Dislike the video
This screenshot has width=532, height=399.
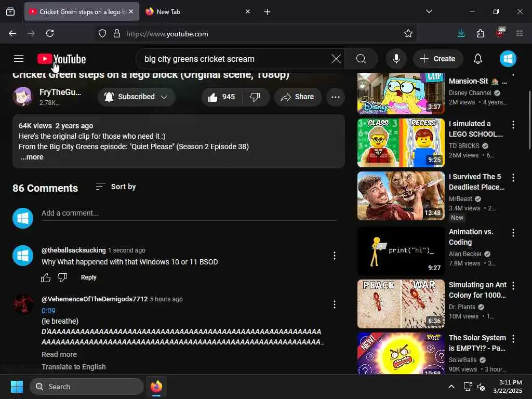pos(255,97)
